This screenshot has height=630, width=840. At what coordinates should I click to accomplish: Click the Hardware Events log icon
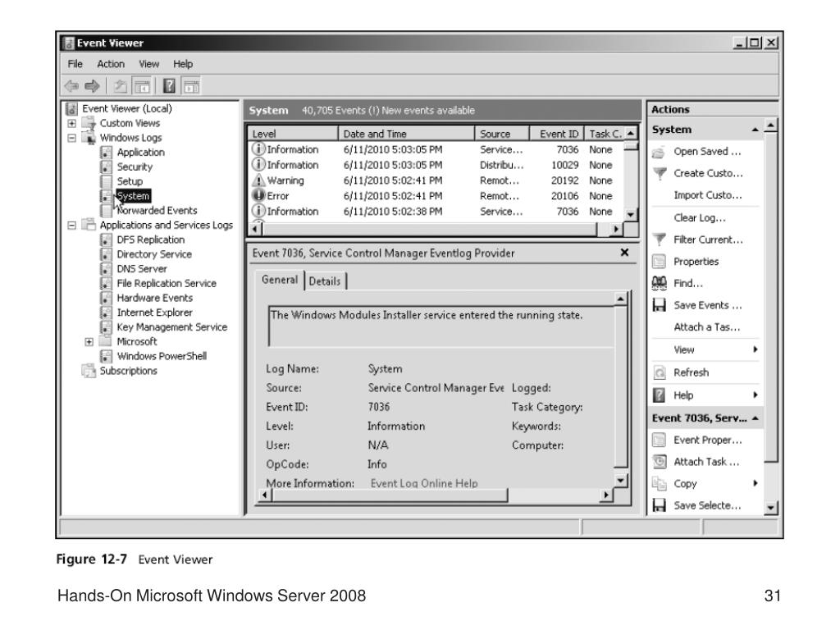[x=106, y=298]
